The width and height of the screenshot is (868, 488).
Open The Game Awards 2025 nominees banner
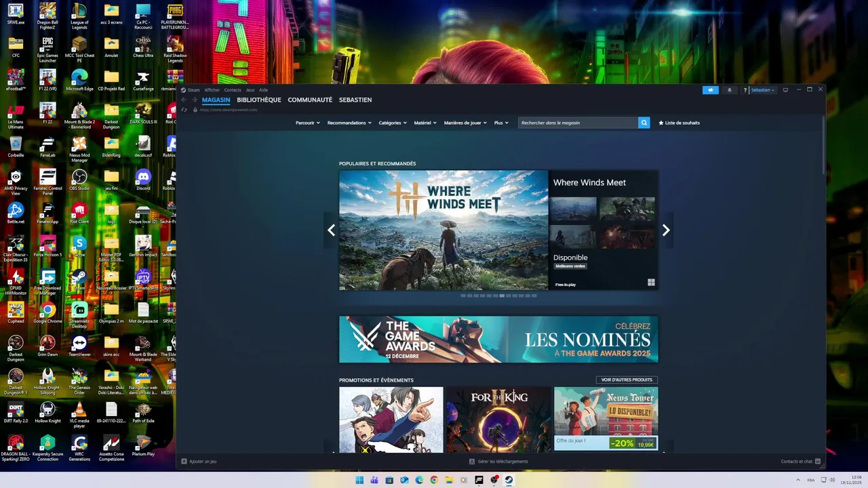[x=498, y=340]
